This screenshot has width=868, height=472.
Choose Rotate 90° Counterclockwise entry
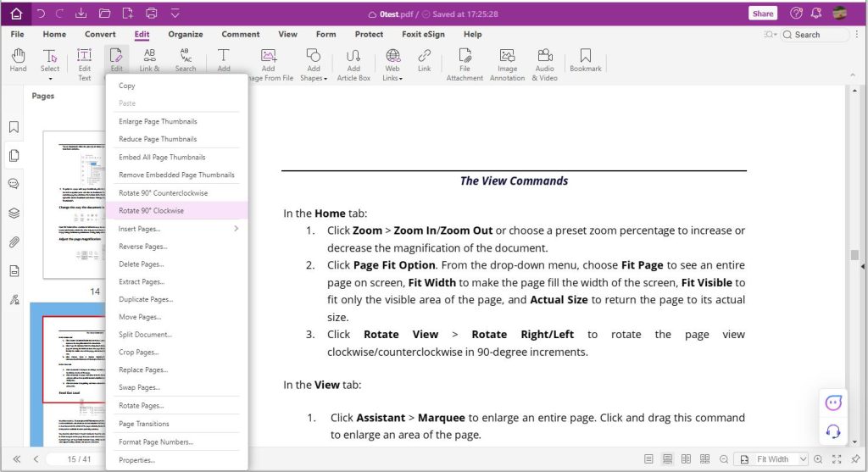(176, 193)
